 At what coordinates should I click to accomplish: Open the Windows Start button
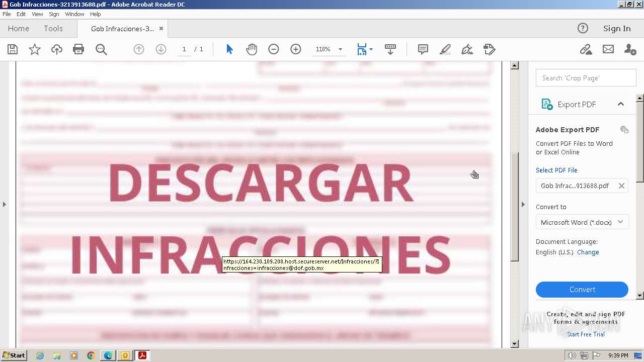(x=14, y=355)
